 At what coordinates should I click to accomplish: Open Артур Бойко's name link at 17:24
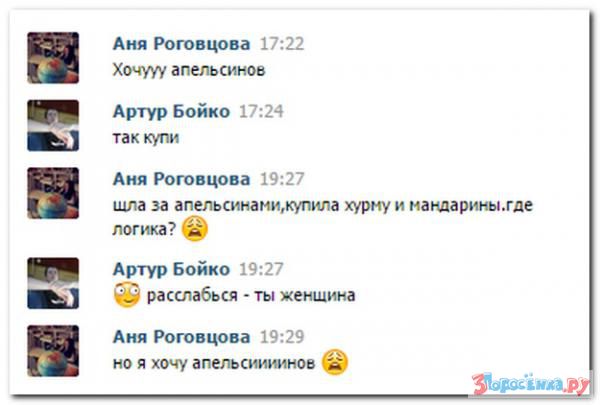(171, 111)
